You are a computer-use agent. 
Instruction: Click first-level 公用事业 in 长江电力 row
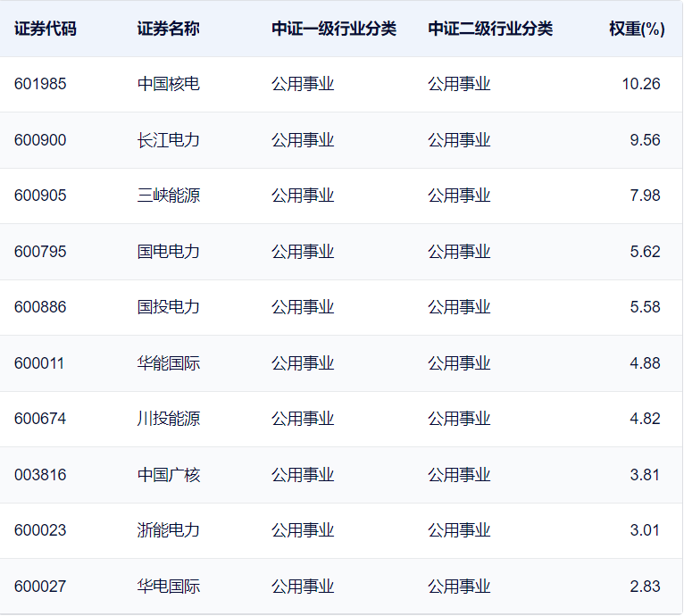(303, 140)
